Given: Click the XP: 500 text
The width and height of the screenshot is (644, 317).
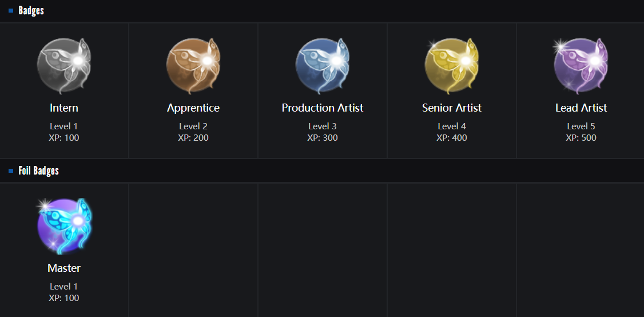Looking at the screenshot, I should (581, 137).
